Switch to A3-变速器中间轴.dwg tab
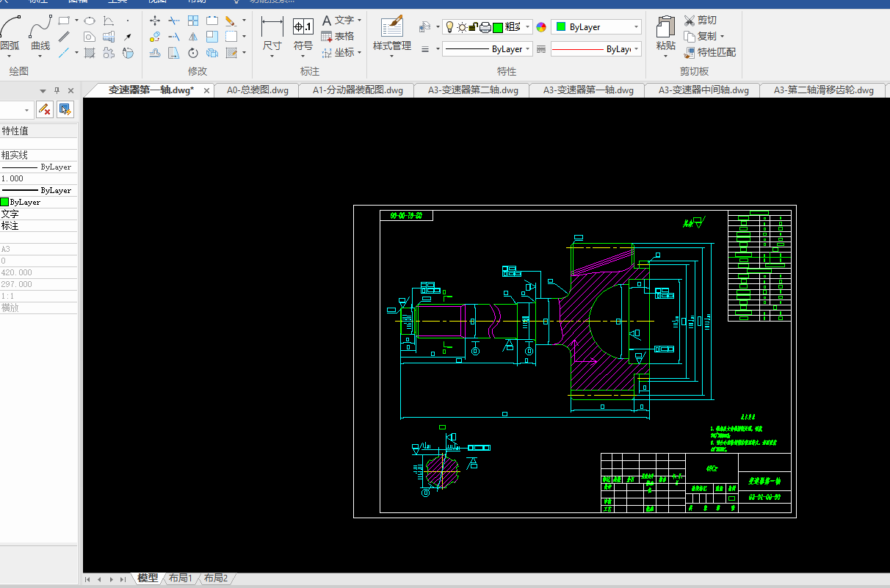 [703, 90]
